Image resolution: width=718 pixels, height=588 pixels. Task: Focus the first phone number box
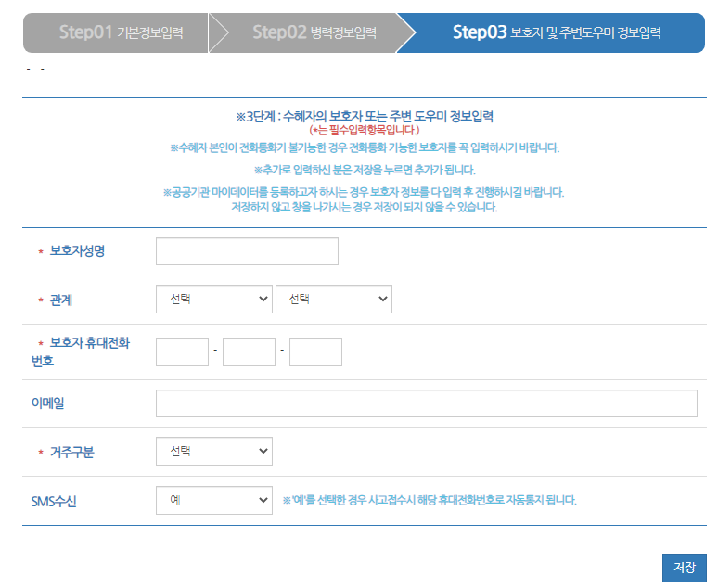(182, 352)
